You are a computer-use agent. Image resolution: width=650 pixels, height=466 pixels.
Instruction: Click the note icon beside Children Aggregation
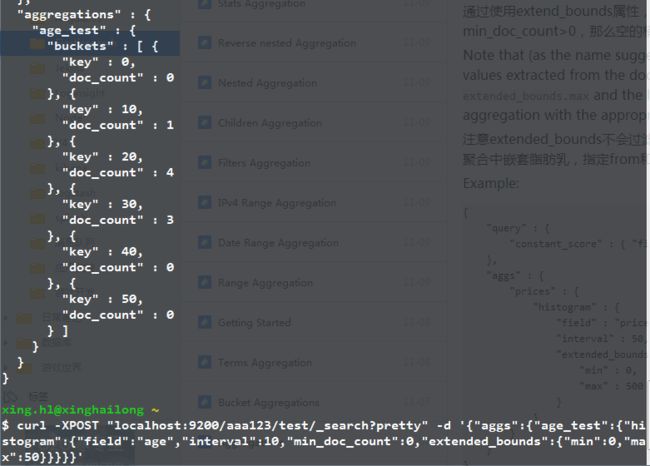204,123
